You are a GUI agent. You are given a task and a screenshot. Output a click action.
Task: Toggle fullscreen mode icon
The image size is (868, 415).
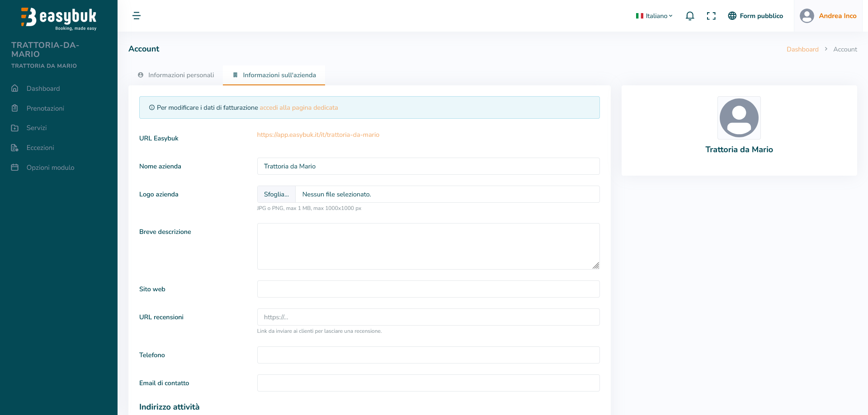[711, 16]
